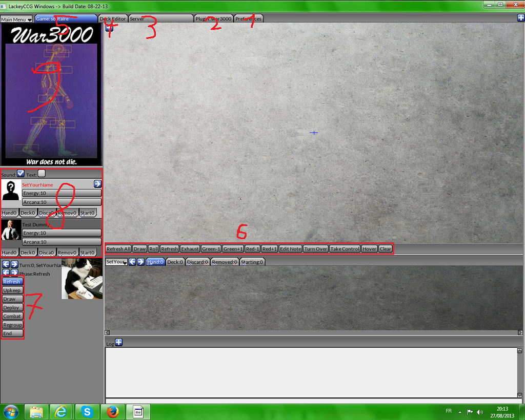The image size is (525, 420).
Task: Open the Preferences tab
Action: click(x=249, y=19)
